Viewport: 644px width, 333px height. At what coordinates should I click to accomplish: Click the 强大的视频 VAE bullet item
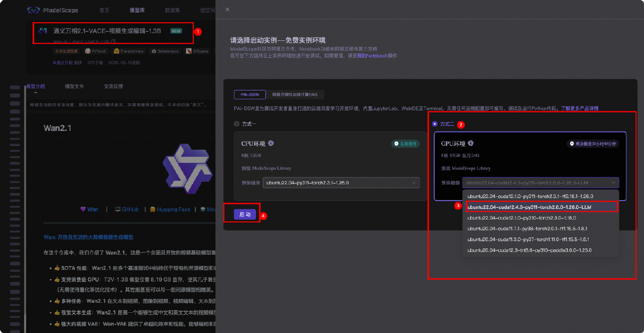click(x=135, y=323)
